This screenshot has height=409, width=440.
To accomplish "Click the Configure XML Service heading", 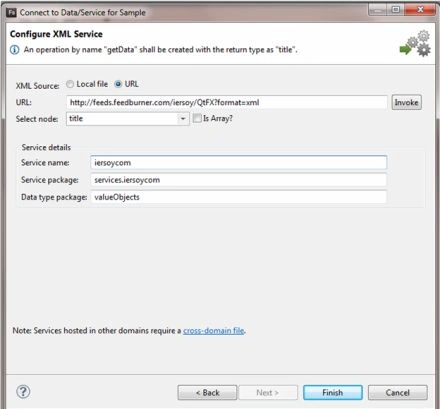I will pyautogui.click(x=56, y=34).
